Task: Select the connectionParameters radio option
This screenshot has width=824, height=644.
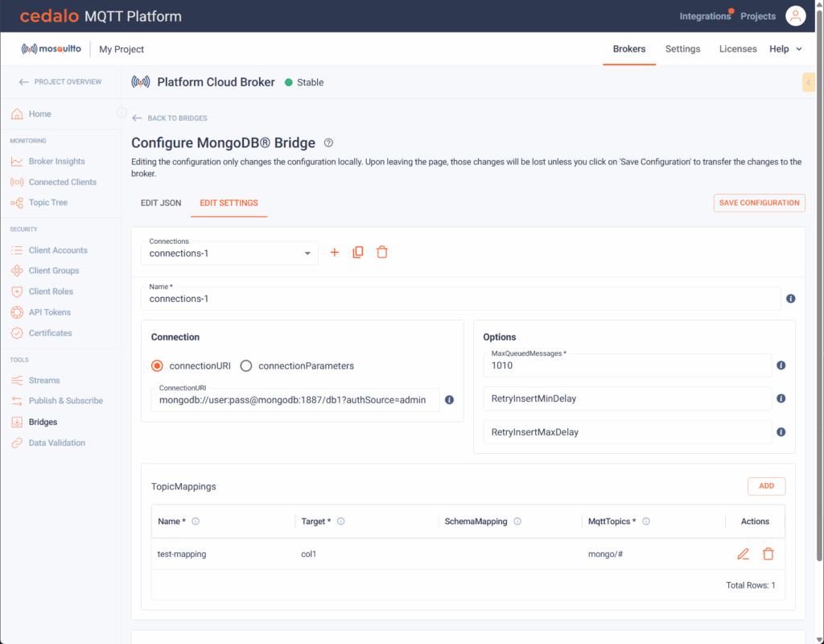Action: click(246, 365)
